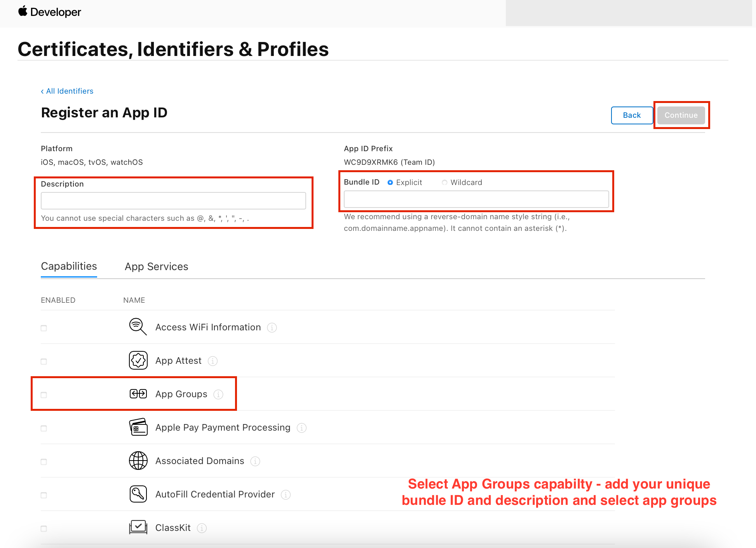Click the Associated Domains globe icon
756x548 pixels.
point(138,461)
